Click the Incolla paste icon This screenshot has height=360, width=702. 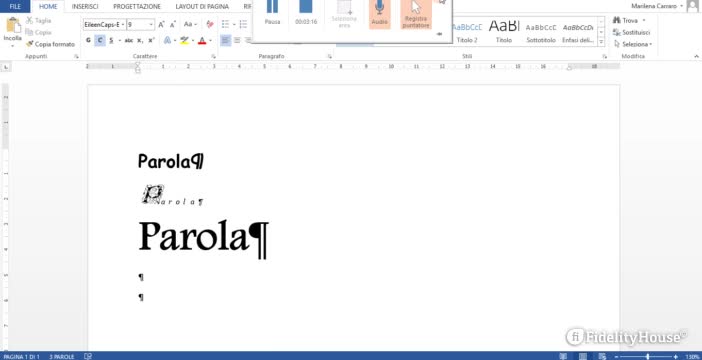click(x=13, y=25)
